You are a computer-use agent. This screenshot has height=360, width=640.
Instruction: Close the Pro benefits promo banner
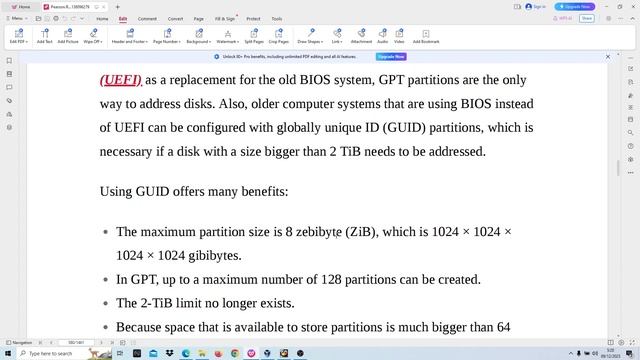pyautogui.click(x=608, y=57)
